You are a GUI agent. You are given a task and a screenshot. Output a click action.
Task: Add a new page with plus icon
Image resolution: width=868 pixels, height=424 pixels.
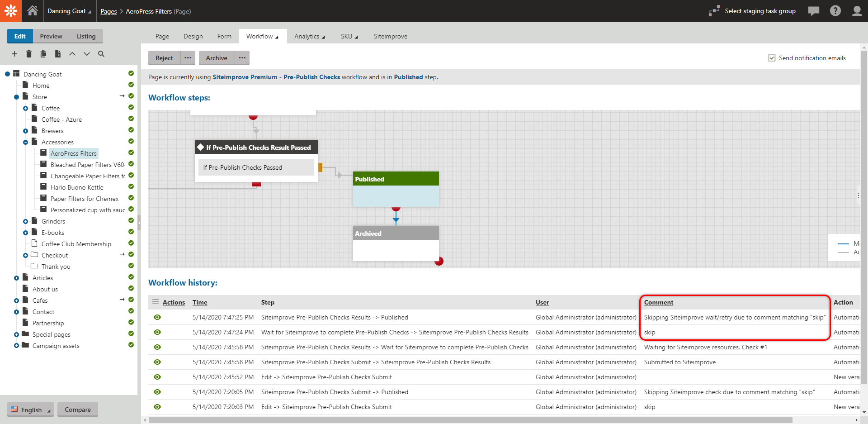pos(14,54)
